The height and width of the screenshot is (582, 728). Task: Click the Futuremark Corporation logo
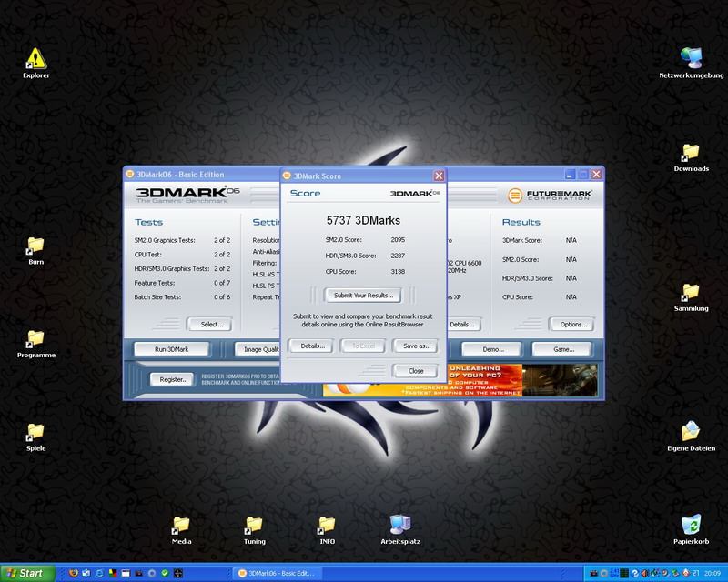549,196
